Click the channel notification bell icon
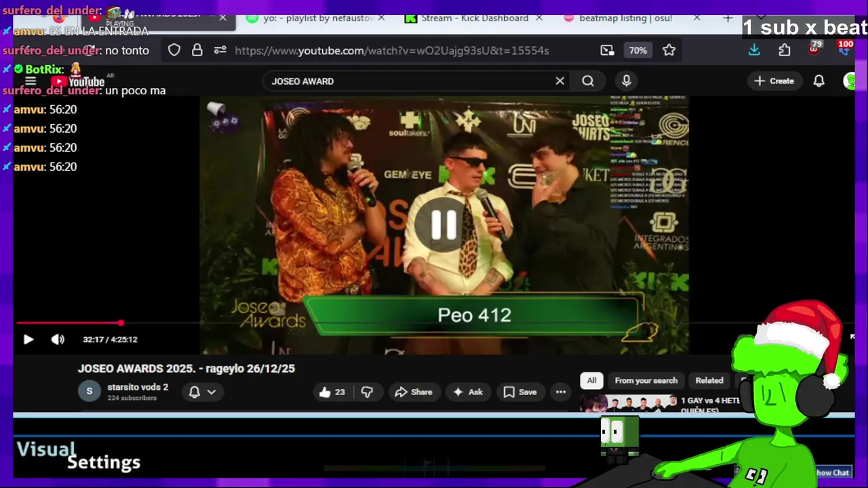Screen dimensions: 868x488 click(x=195, y=392)
